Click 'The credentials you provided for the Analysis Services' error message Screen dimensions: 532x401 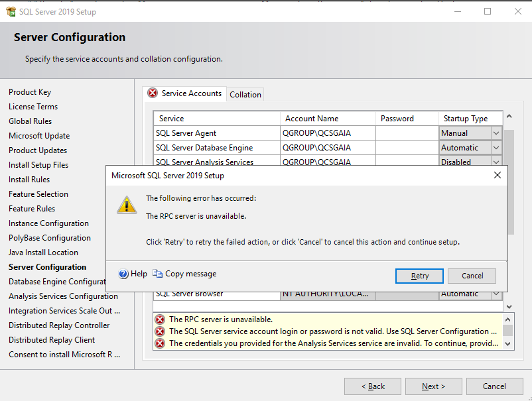tap(334, 343)
